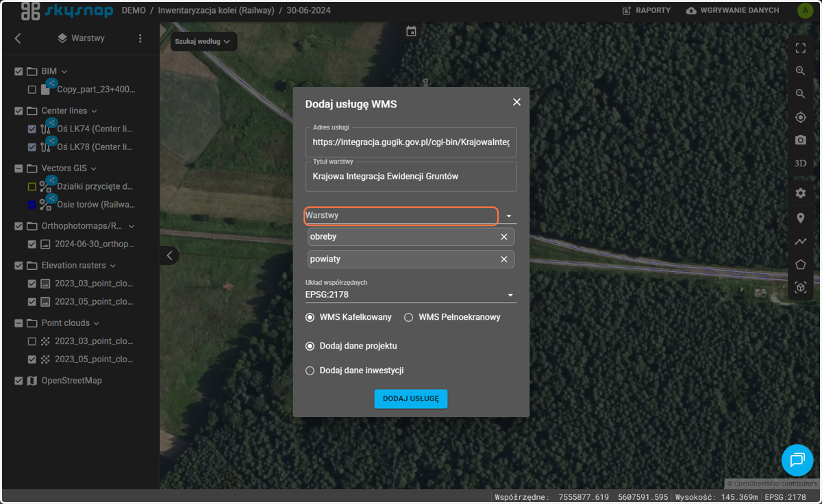Screen dimensions: 822x504
Task: Toggle fullscreen map view icon
Action: pos(800,48)
